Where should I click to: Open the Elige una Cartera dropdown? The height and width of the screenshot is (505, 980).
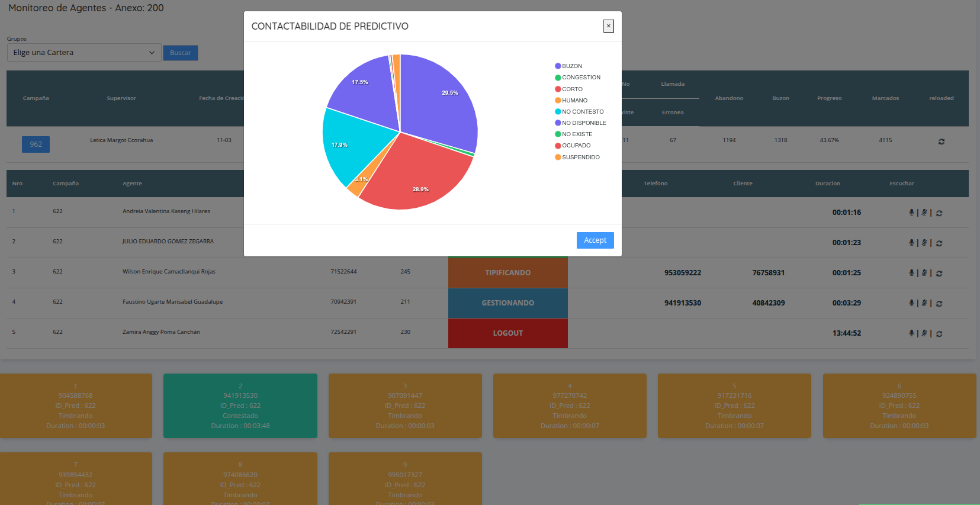tap(84, 53)
